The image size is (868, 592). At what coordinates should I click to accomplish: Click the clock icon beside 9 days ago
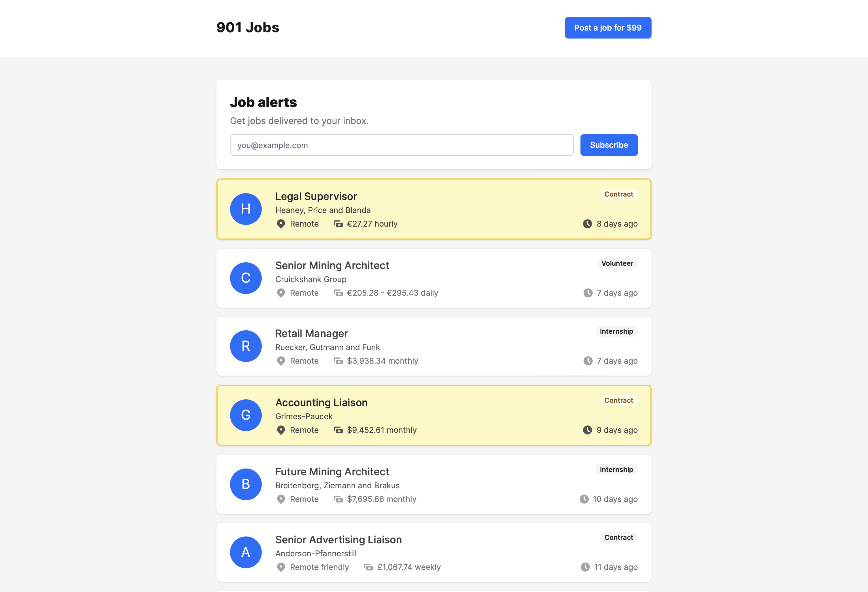587,430
